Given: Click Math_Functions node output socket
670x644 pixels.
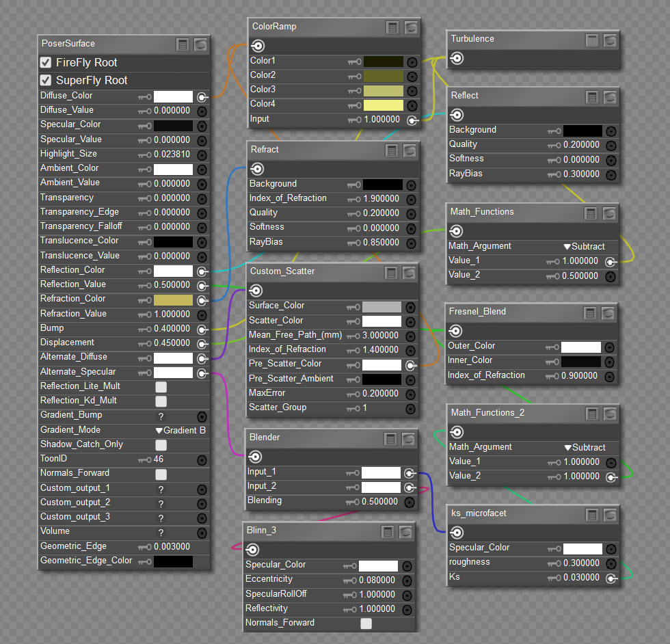Looking at the screenshot, I should (x=457, y=231).
